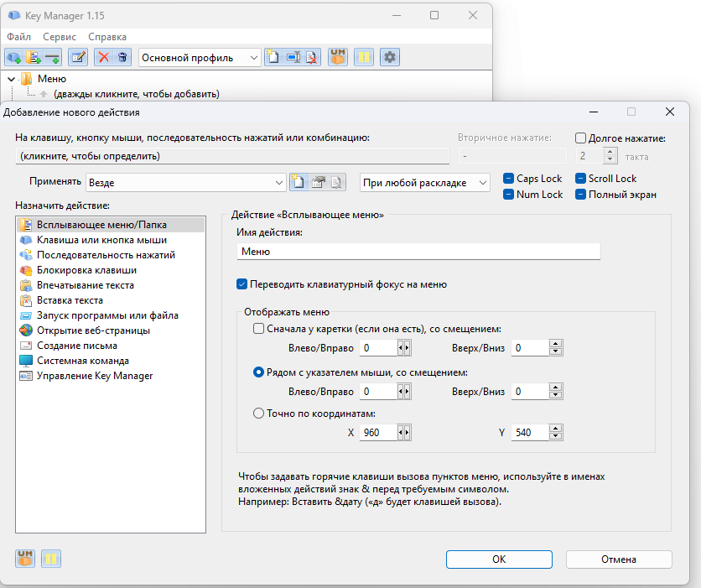Open the При любой раскладке dropdown
This screenshot has width=701, height=588.
[x=424, y=182]
